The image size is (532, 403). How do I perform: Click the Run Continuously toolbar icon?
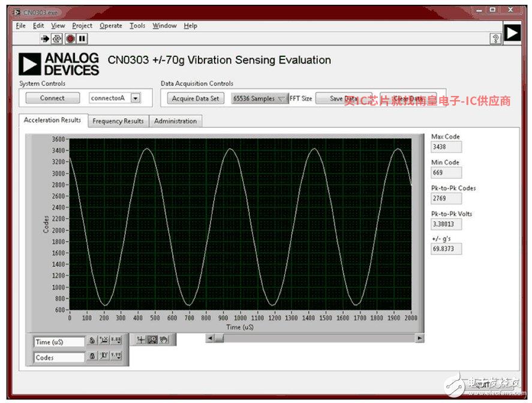click(x=57, y=38)
